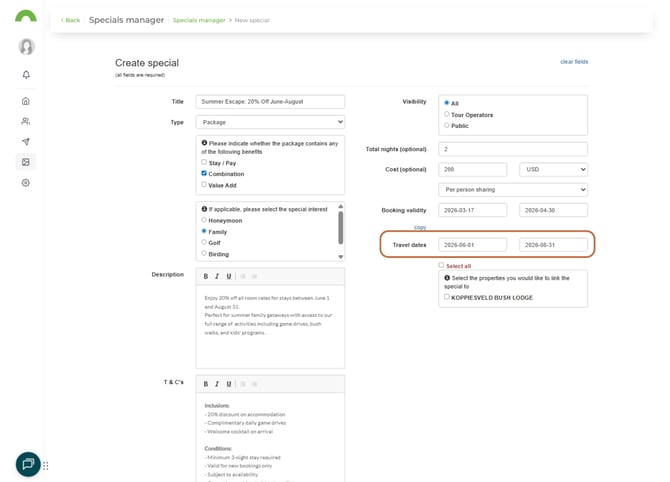Viewport: 670px width, 482px height.
Task: Click the home icon in sidebar
Action: 26,101
